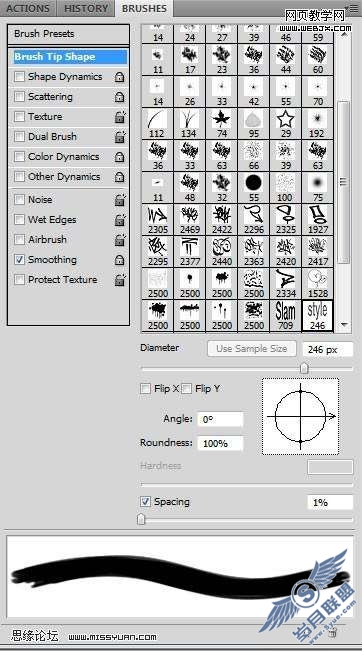Select the style 246 brush preset
This screenshot has height=651, width=362.
pyautogui.click(x=318, y=316)
